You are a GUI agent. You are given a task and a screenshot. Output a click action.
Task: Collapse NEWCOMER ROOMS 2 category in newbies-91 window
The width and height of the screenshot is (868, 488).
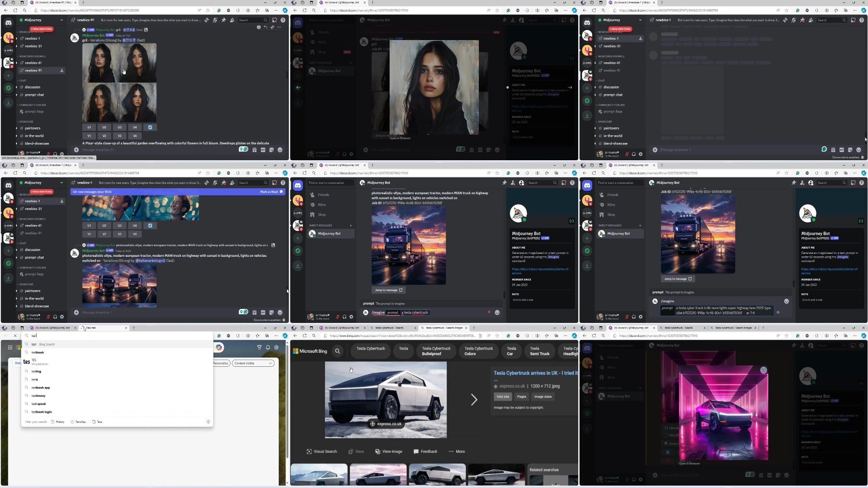coord(31,56)
